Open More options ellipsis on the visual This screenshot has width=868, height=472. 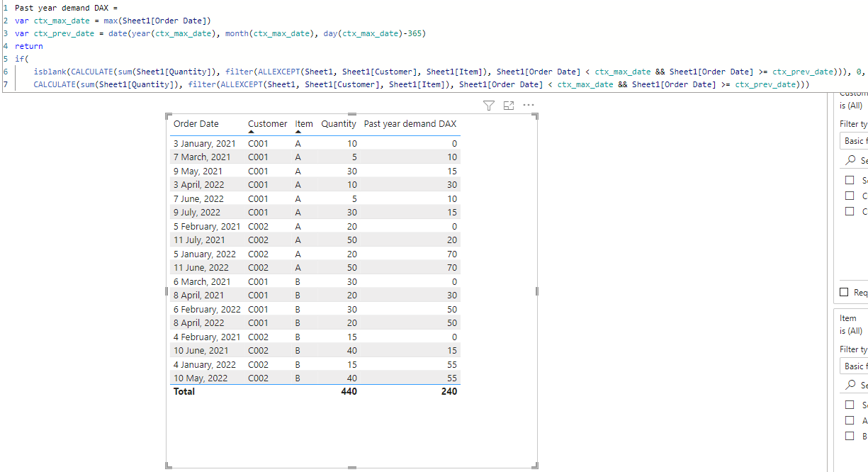click(x=528, y=106)
